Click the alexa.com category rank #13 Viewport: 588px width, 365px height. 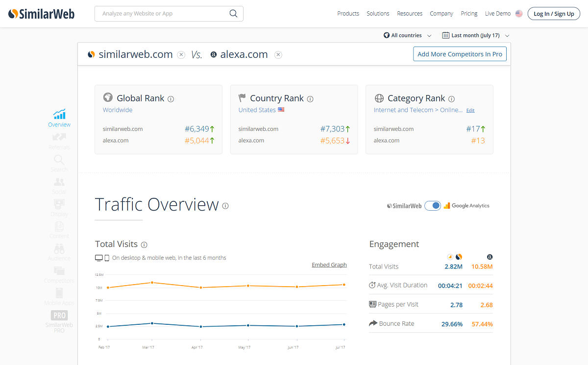tap(478, 141)
